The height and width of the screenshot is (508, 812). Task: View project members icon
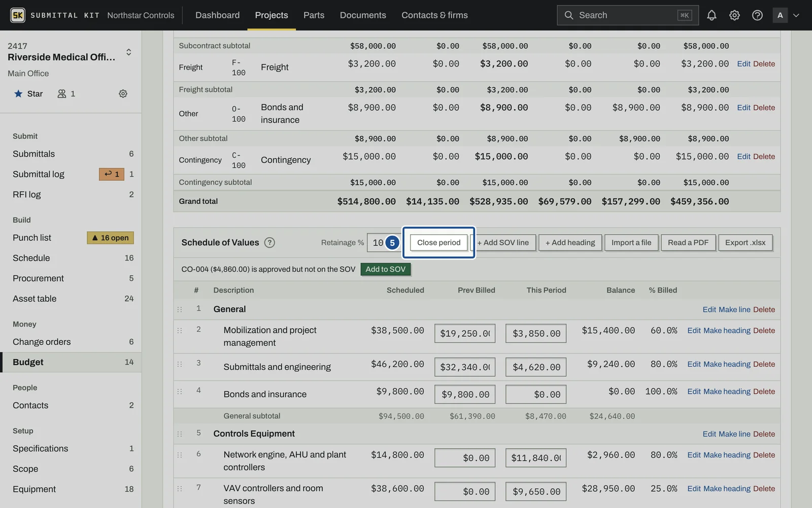pos(66,93)
